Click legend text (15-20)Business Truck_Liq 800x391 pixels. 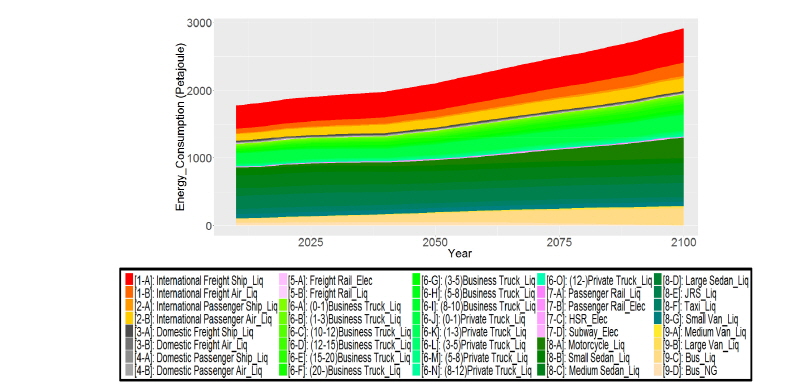point(360,357)
